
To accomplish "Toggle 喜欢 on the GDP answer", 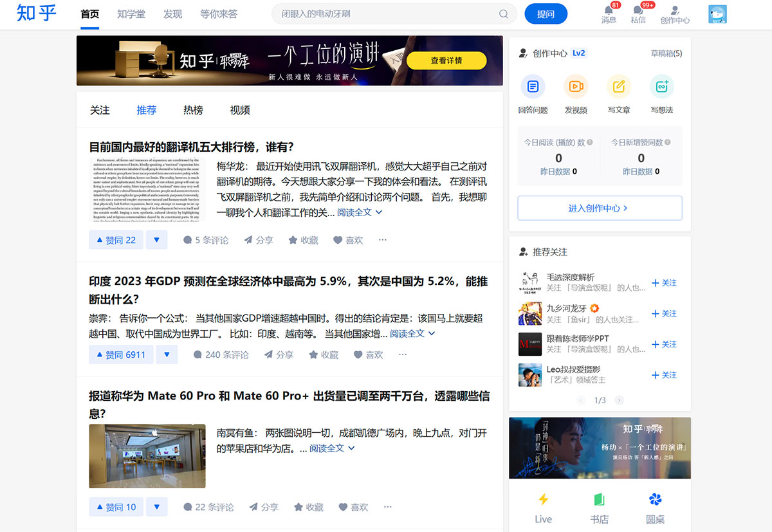I will [x=368, y=354].
